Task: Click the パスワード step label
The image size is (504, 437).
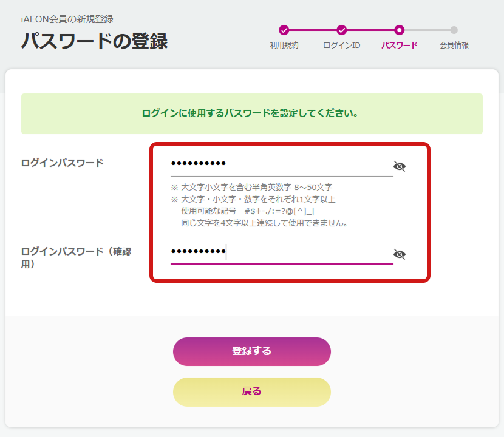Action: 399,46
